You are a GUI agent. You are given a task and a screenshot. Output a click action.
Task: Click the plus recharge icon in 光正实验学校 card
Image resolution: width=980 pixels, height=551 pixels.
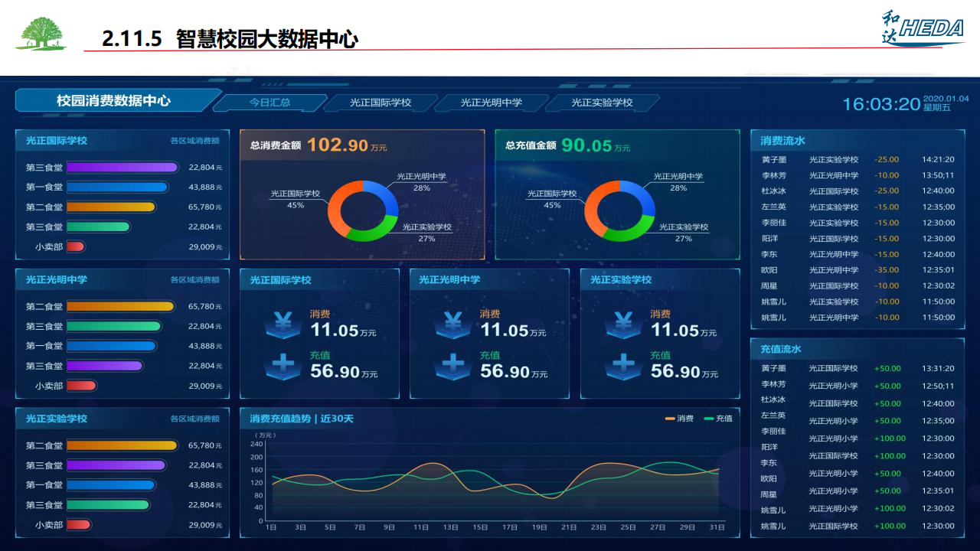(x=624, y=366)
